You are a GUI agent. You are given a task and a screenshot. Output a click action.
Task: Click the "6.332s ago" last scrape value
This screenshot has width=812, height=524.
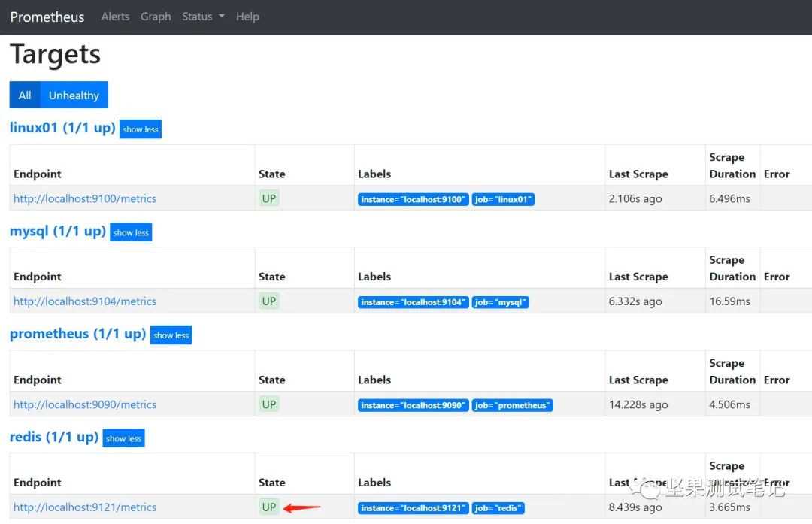click(635, 301)
